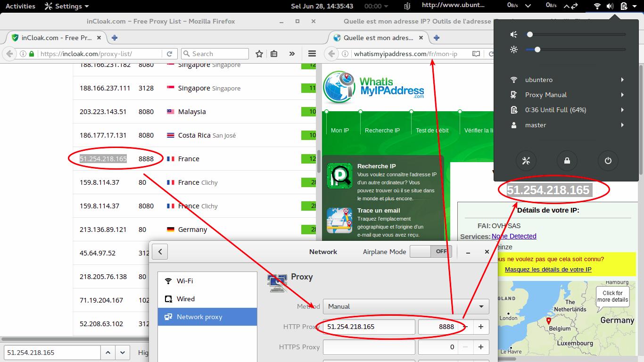644x362 pixels.
Task: Open the proxy Method dropdown
Action: pyautogui.click(x=406, y=306)
